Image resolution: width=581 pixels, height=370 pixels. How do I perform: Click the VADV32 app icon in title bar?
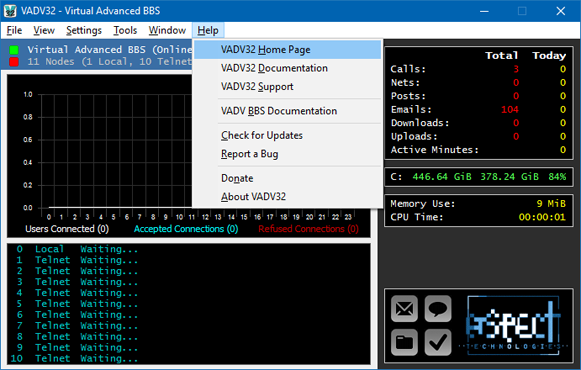[10, 11]
